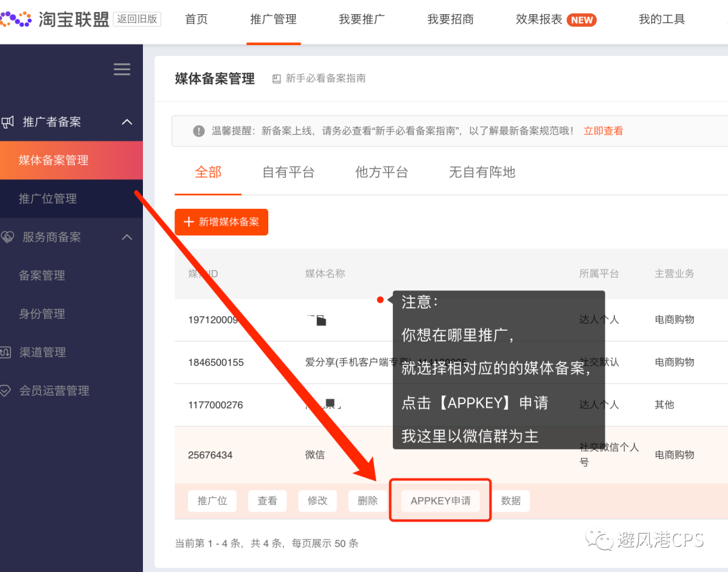Collapse the 服务商备案 section chevron
This screenshot has width=728, height=572.
[127, 237]
